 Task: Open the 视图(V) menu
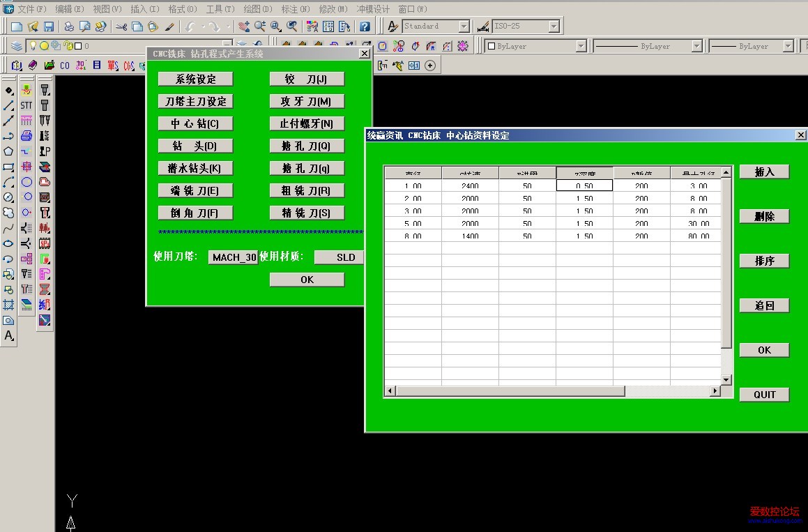(x=107, y=9)
